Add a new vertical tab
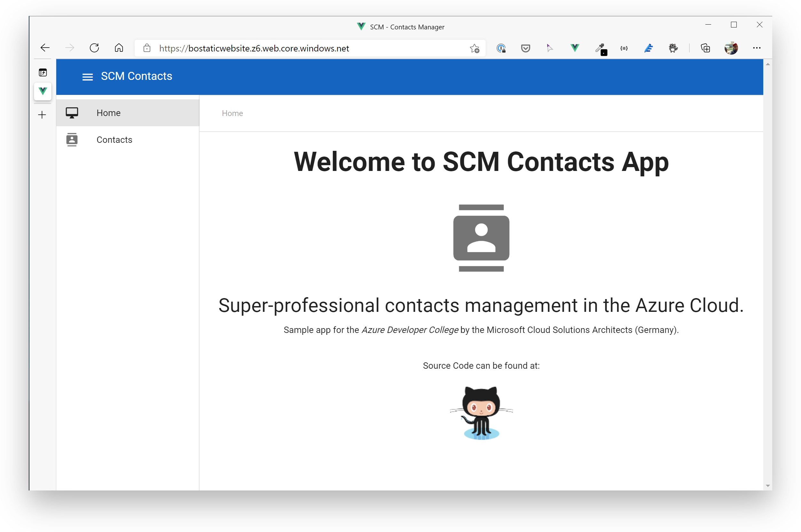Viewport: 801px width, 532px height. point(42,115)
